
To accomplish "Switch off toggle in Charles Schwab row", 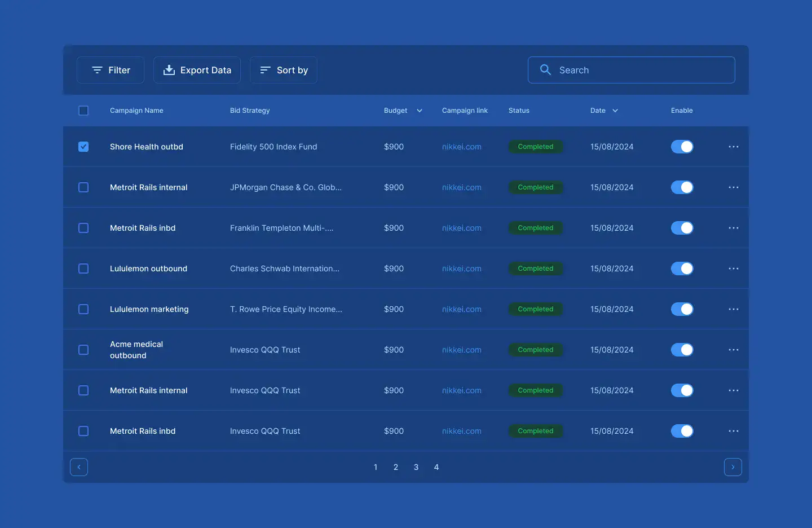I will (x=682, y=269).
